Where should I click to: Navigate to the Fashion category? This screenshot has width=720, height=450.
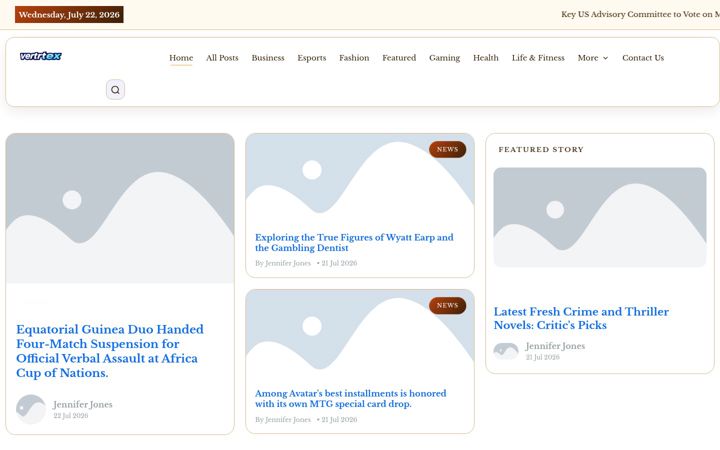pyautogui.click(x=354, y=58)
